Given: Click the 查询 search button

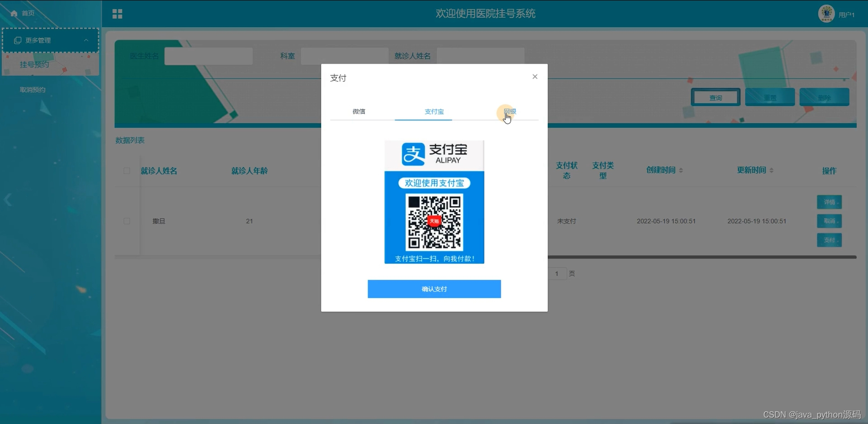Looking at the screenshot, I should pyautogui.click(x=716, y=97).
